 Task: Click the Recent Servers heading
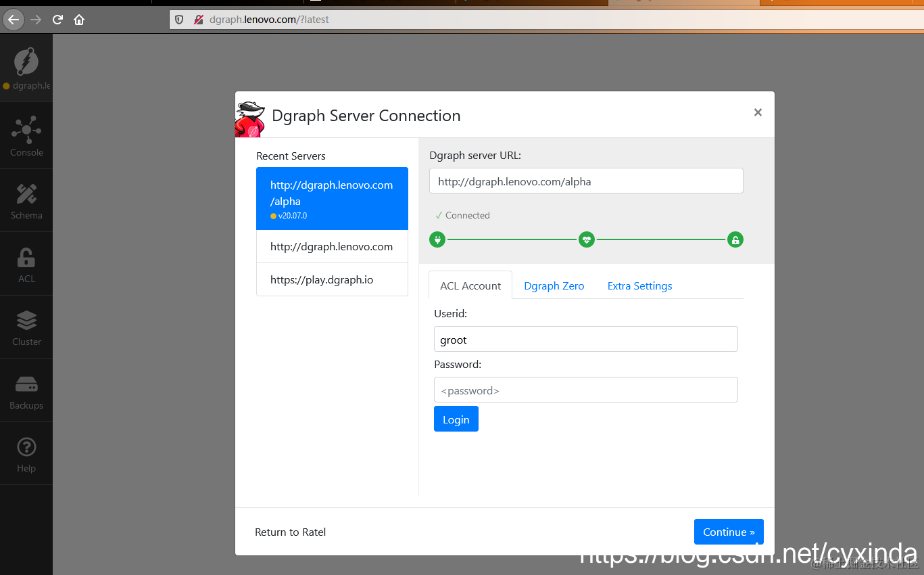click(x=291, y=156)
